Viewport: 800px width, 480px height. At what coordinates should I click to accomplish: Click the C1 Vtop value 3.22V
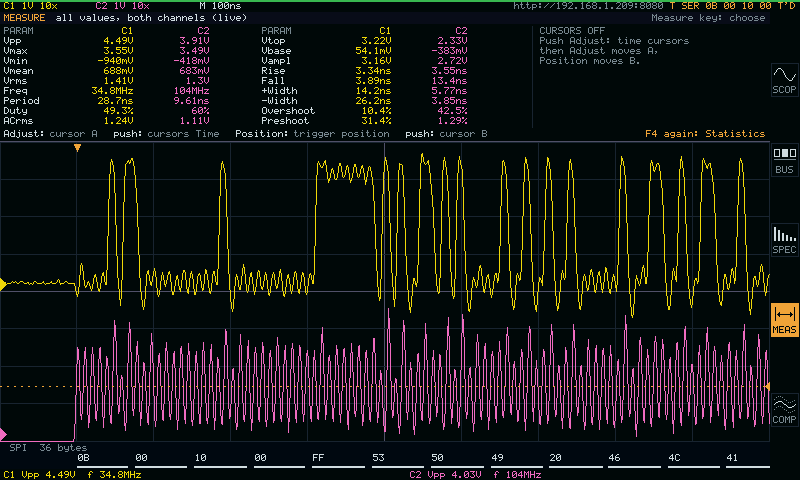click(x=376, y=41)
